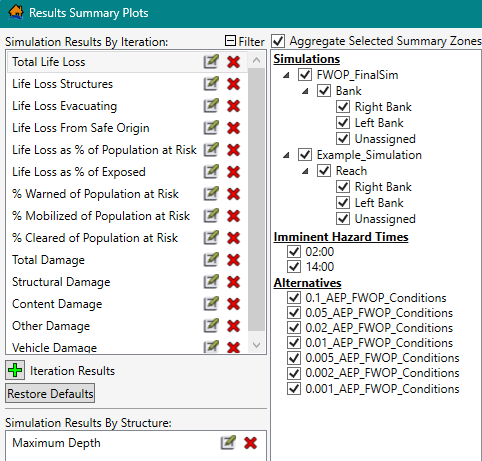
Task: Delete the Life Loss Structures entry
Action: [x=233, y=84]
